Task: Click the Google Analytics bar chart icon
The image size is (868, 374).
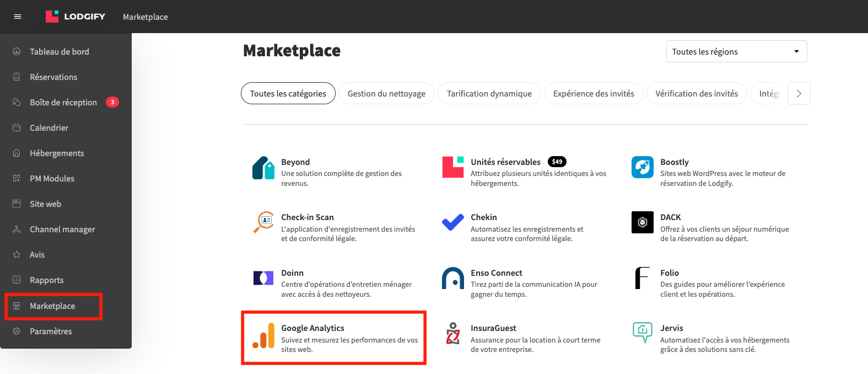Action: click(x=263, y=336)
